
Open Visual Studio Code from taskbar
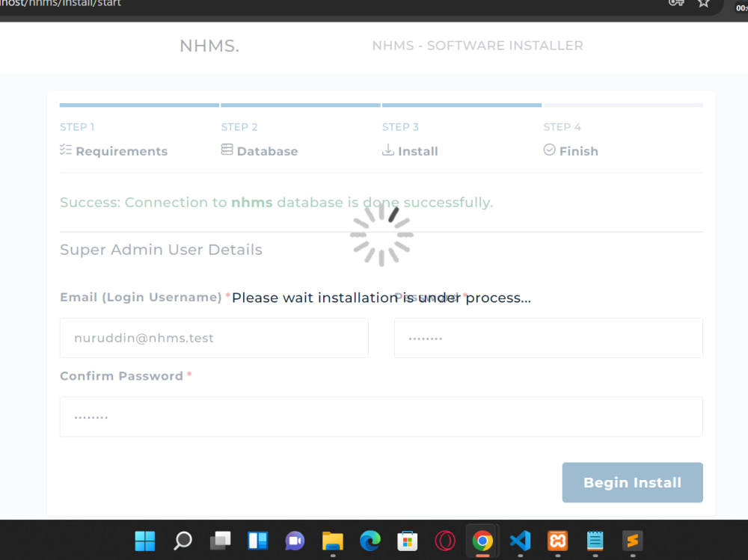click(520, 541)
